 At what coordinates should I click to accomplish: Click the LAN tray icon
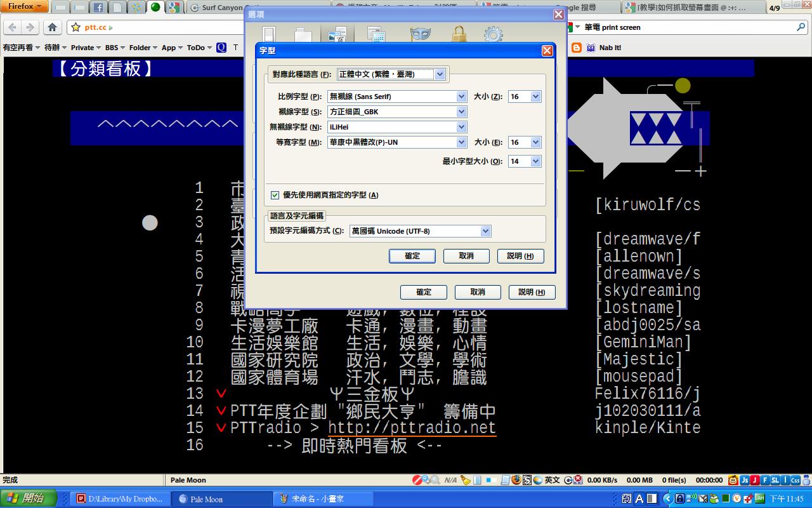click(759, 499)
